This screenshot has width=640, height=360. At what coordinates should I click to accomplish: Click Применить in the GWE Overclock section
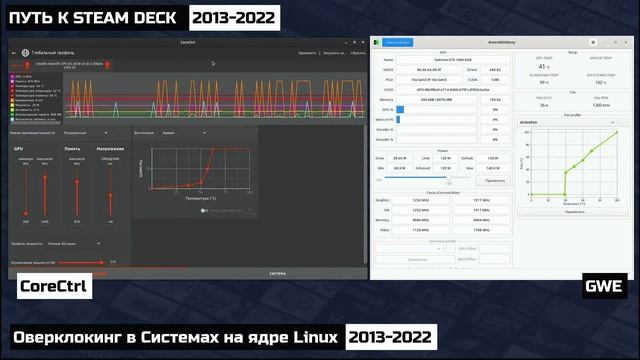(416, 259)
